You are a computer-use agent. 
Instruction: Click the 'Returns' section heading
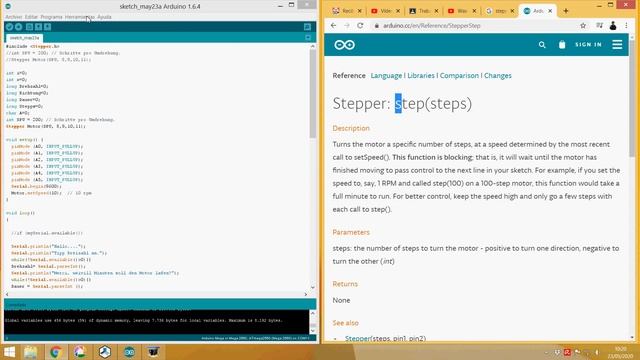coord(345,284)
